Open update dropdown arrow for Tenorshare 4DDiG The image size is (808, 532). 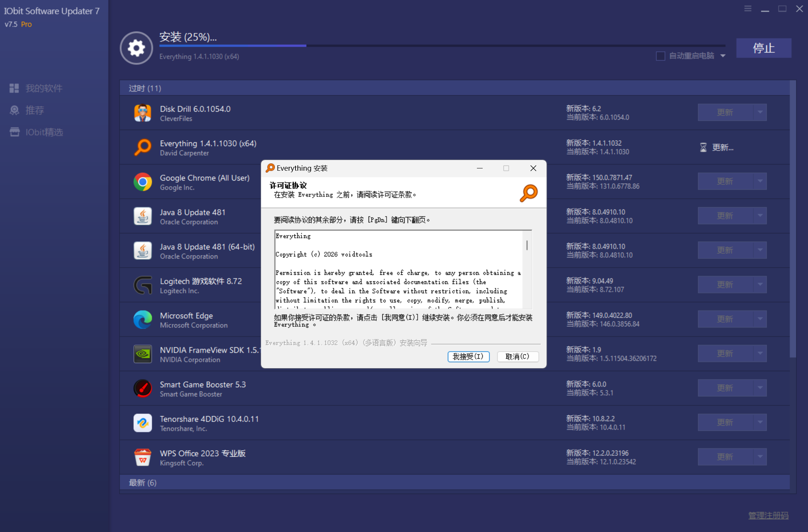(760, 423)
